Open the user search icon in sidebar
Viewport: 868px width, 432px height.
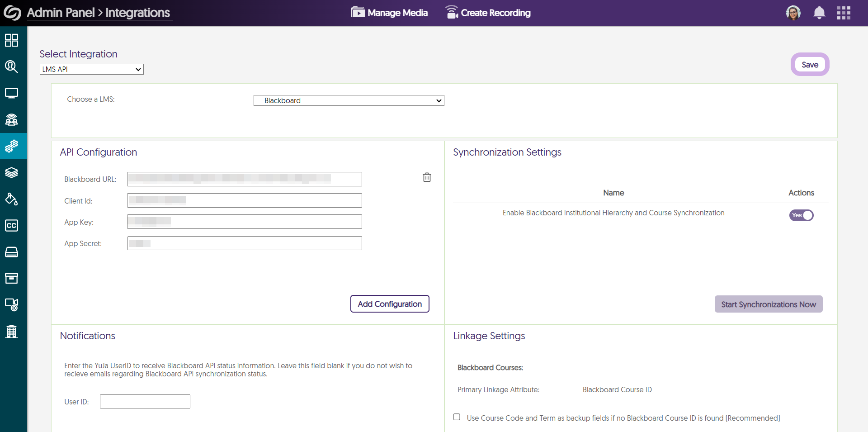[x=11, y=67]
